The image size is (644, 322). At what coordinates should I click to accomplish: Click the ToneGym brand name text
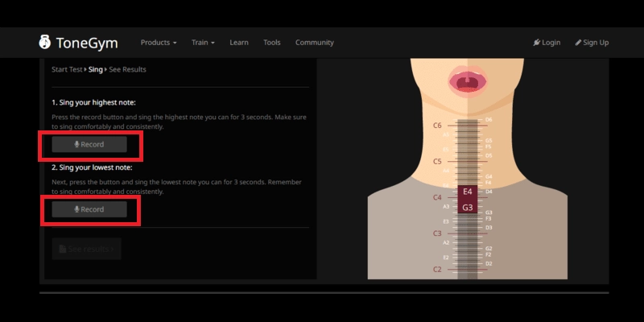click(87, 43)
